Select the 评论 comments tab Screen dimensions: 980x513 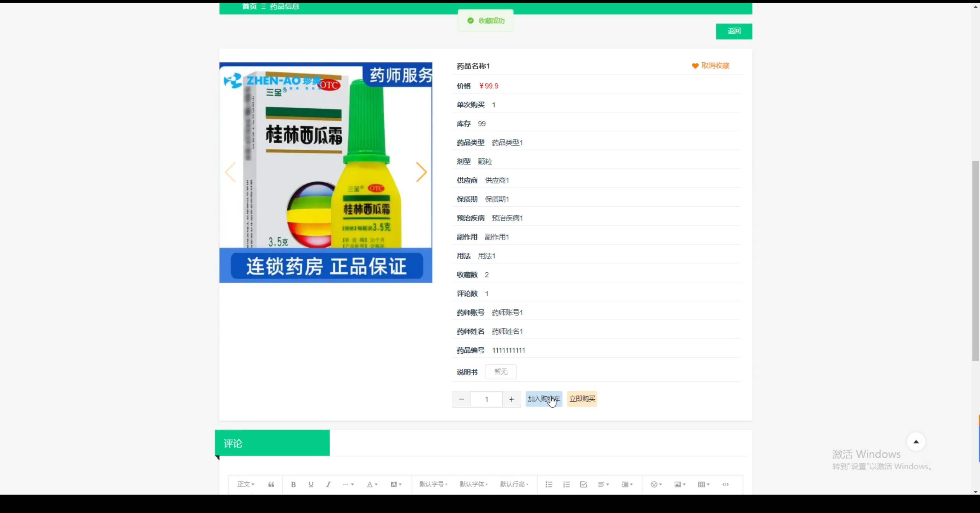tap(233, 443)
